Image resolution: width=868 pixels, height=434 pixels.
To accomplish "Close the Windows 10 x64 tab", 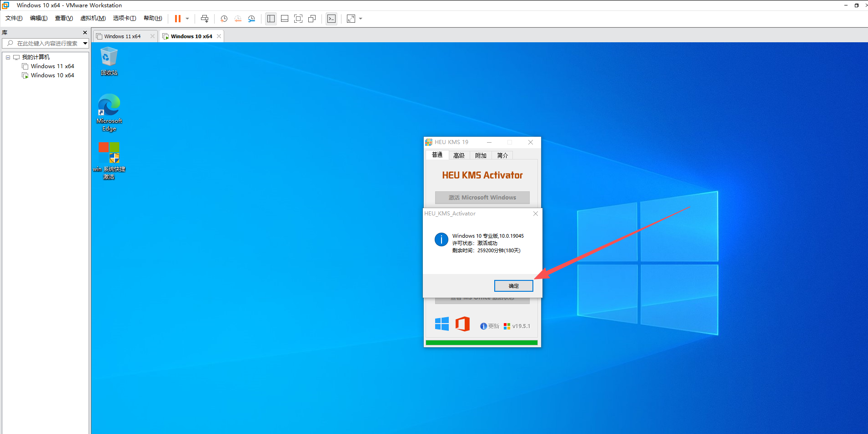I will point(219,36).
